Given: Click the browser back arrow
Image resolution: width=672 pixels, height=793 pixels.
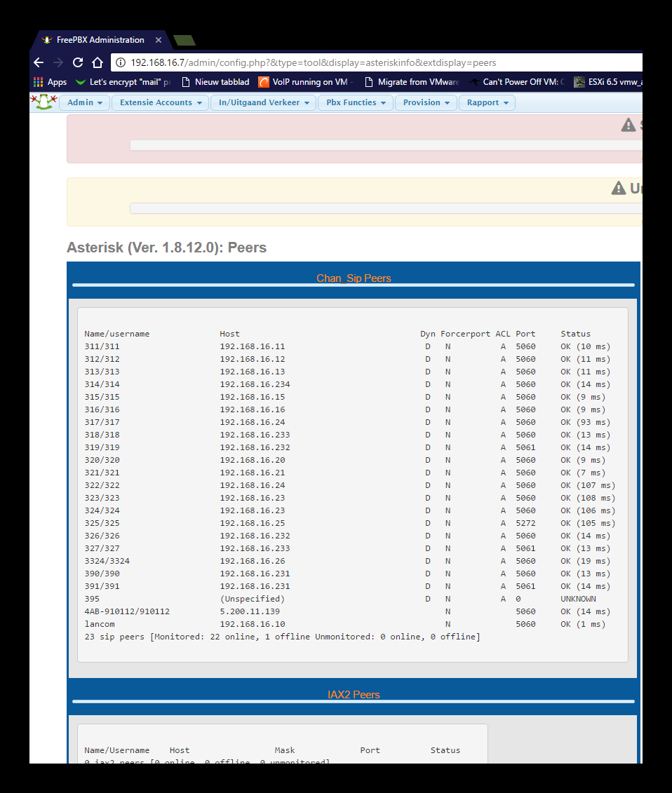Looking at the screenshot, I should (x=39, y=62).
